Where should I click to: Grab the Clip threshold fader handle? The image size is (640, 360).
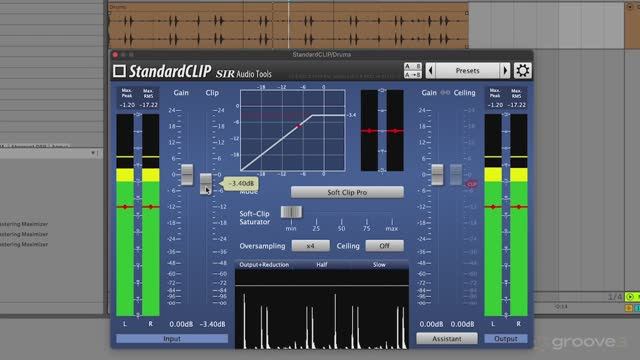(x=205, y=183)
